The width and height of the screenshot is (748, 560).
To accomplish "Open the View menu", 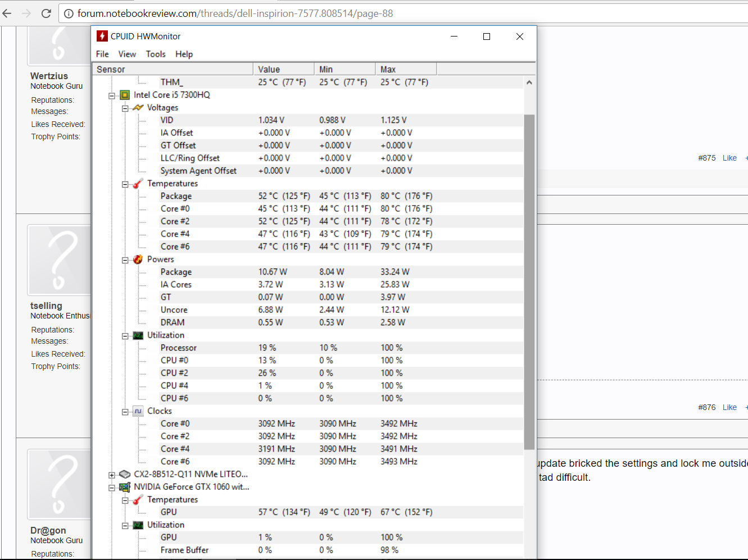I will click(x=127, y=54).
